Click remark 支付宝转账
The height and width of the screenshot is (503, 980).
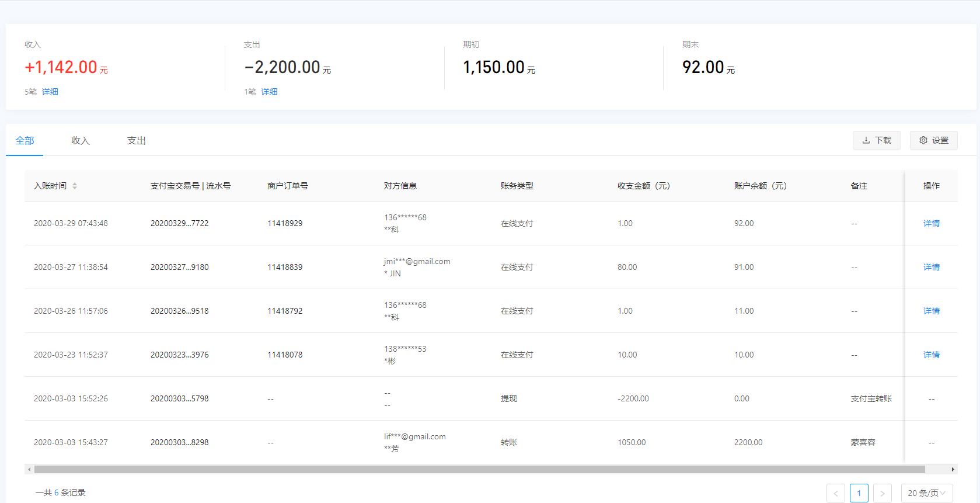point(871,398)
